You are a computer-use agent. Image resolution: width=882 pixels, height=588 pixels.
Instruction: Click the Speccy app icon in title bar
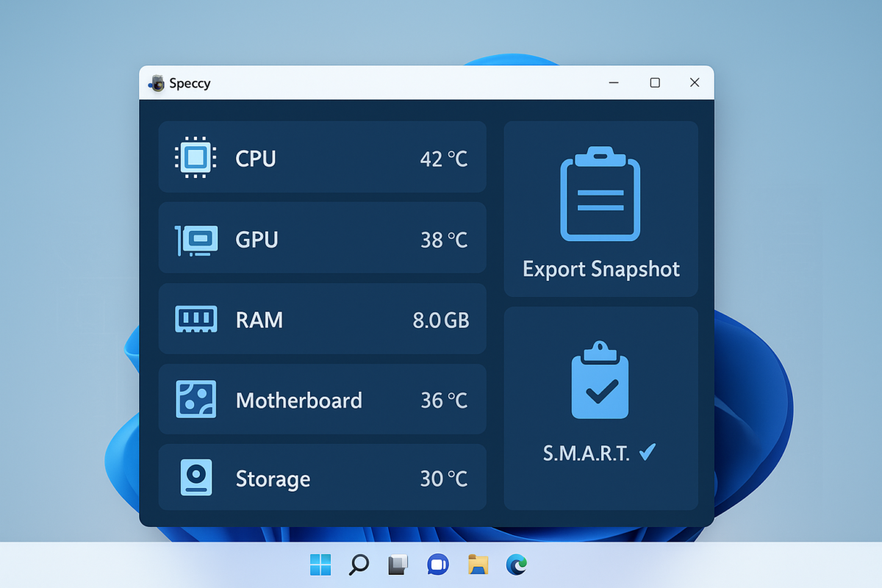coord(157,83)
